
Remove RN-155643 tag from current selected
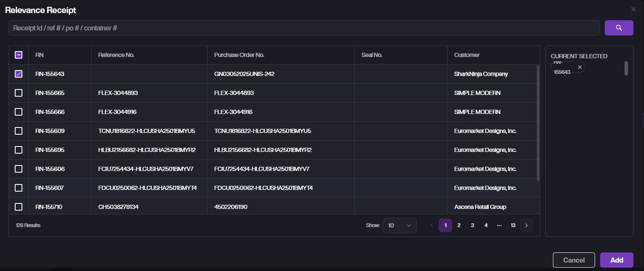(x=579, y=67)
